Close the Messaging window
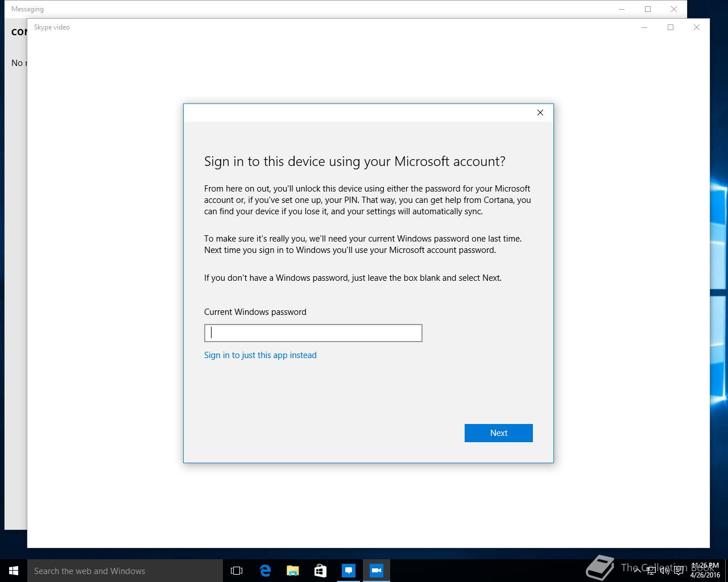This screenshot has width=728, height=582. coord(674,9)
